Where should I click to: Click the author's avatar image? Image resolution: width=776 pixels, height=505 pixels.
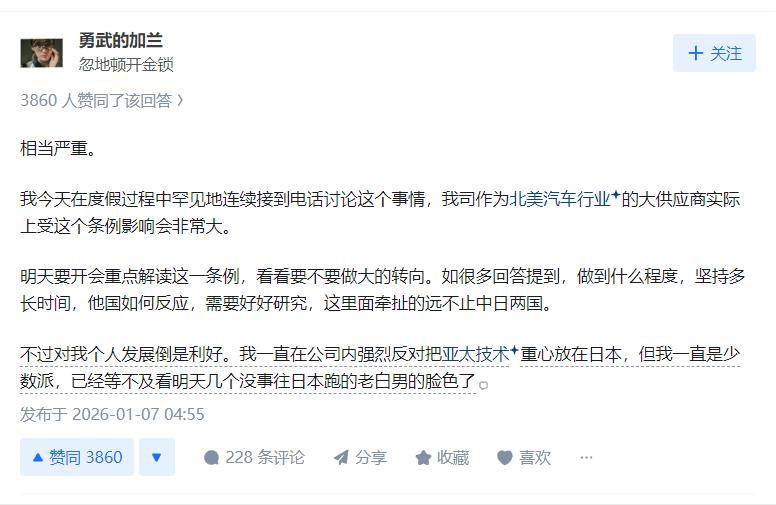click(x=41, y=52)
